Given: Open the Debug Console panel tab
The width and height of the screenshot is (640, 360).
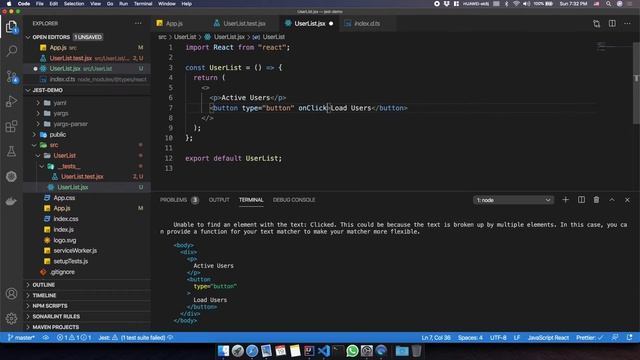Looking at the screenshot, I should 294,200.
